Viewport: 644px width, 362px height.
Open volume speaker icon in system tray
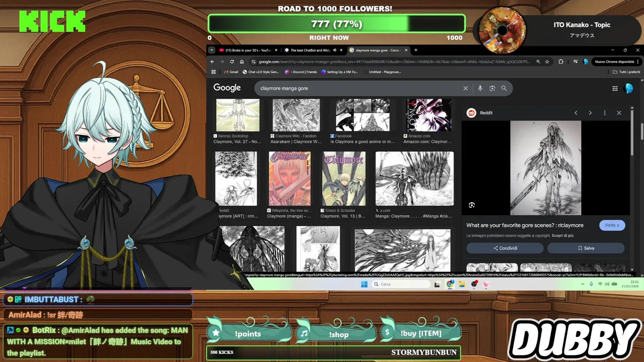pyautogui.click(x=607, y=284)
